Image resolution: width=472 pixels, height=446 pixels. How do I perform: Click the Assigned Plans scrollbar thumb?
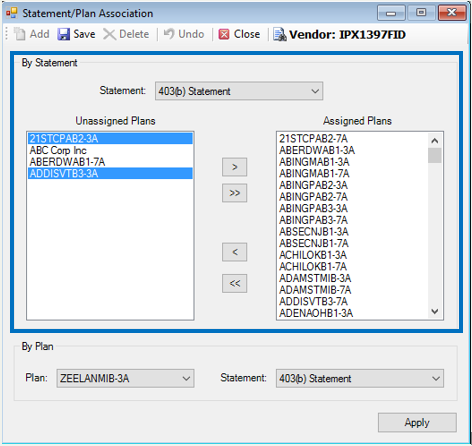435,156
